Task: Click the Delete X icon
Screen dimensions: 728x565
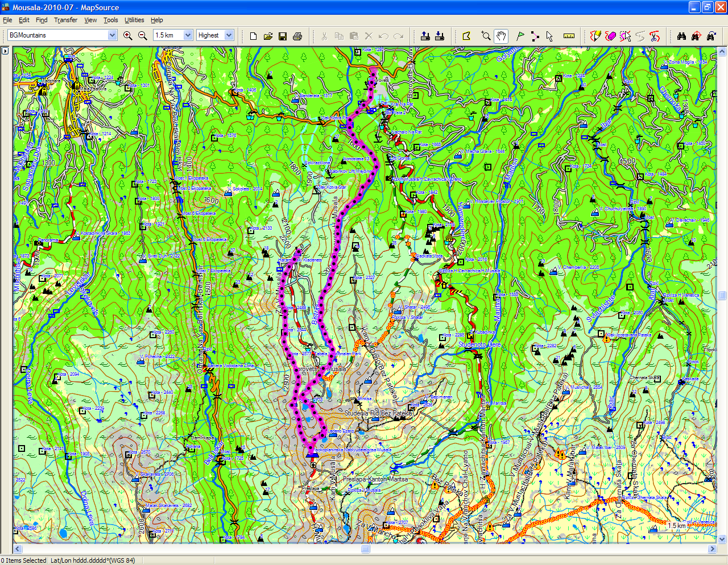Action: 369,36
